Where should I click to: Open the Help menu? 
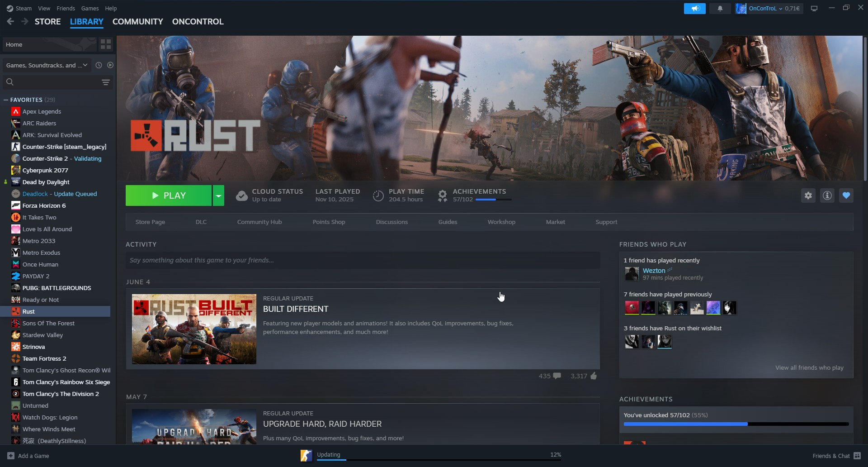click(111, 8)
